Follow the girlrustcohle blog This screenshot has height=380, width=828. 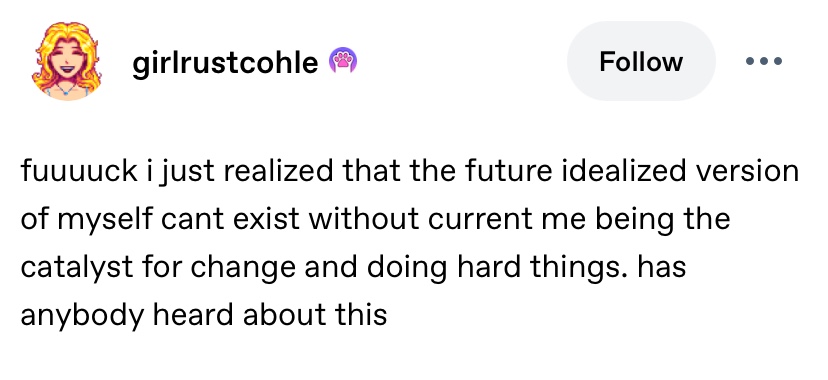(x=641, y=61)
